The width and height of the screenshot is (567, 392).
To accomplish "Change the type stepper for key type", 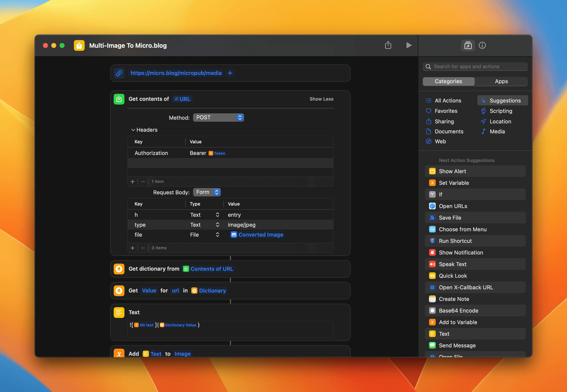I will tap(217, 225).
